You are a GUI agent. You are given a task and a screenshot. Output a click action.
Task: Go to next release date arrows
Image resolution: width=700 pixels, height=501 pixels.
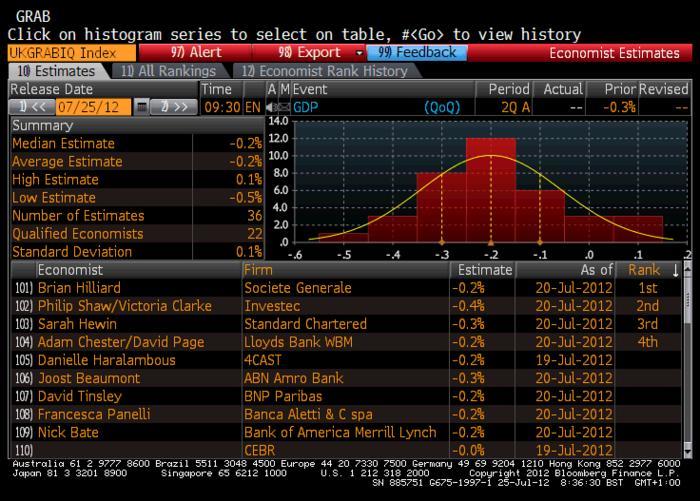coord(173,107)
